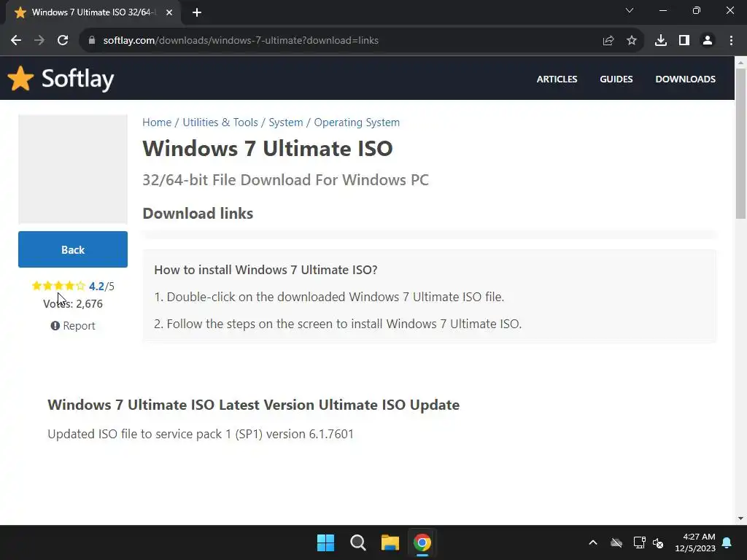Click Chrome icon in taskbar
The height and width of the screenshot is (560, 747).
coord(422,542)
